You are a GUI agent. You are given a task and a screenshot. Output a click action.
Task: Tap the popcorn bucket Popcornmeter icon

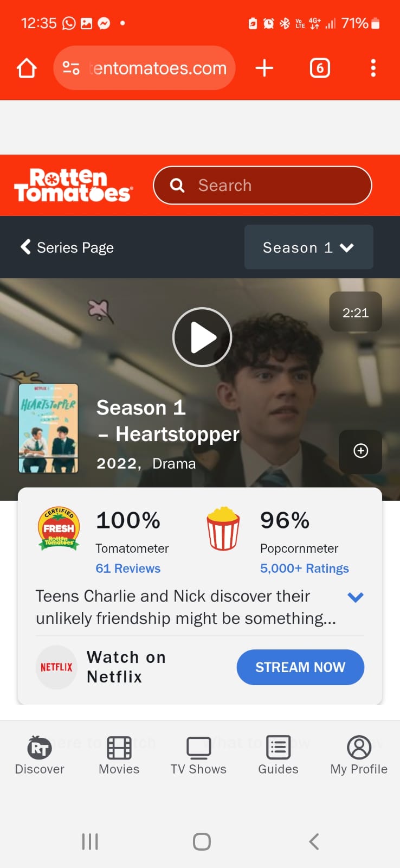(x=223, y=528)
